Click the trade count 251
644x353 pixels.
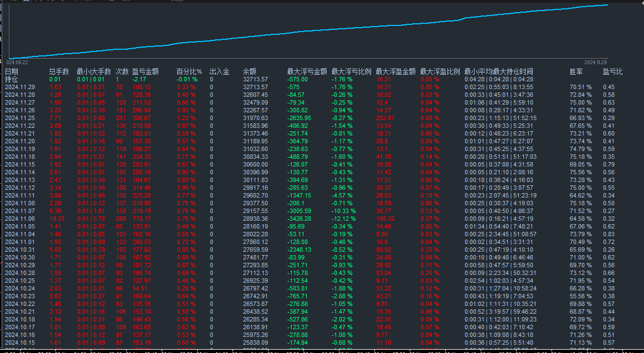(x=121, y=118)
